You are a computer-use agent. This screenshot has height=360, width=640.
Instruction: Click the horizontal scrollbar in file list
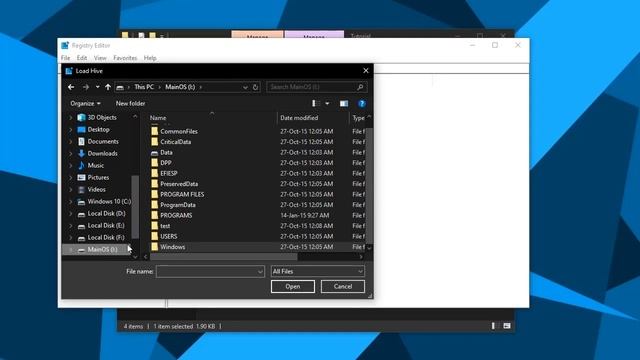pos(224,257)
